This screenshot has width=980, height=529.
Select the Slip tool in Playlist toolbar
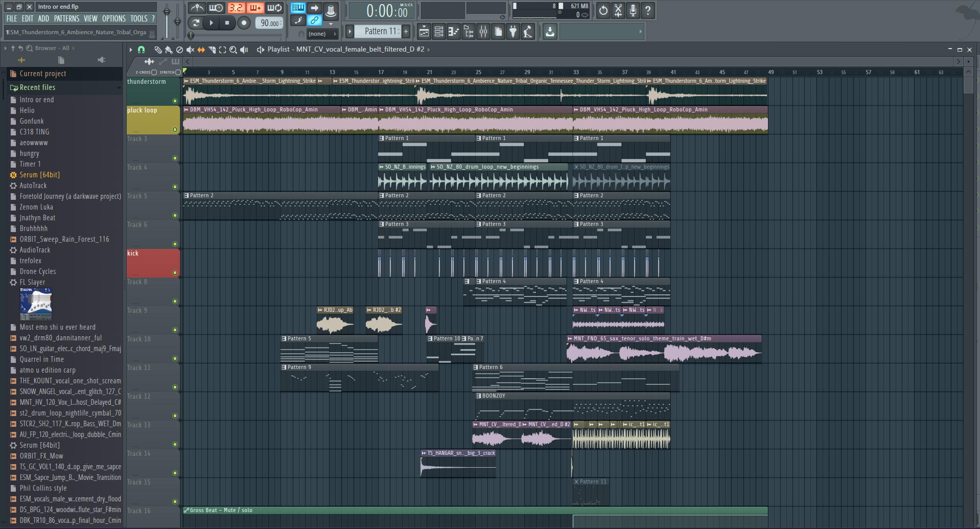pos(201,50)
